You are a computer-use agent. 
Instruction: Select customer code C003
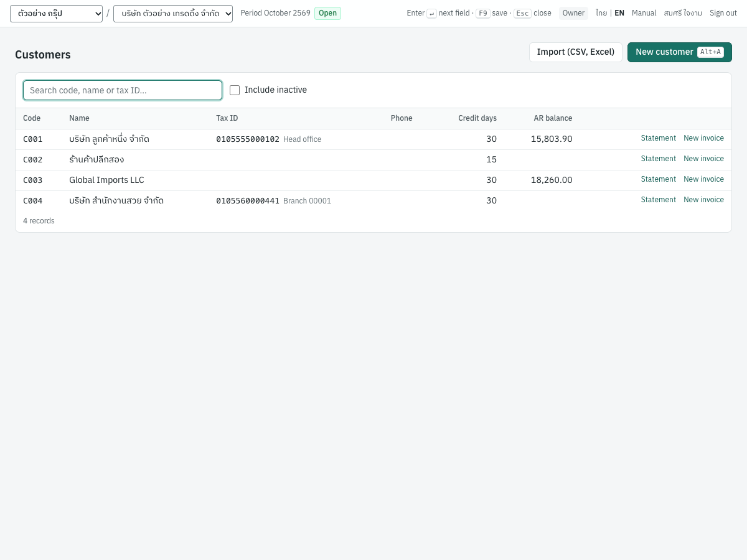coord(33,180)
